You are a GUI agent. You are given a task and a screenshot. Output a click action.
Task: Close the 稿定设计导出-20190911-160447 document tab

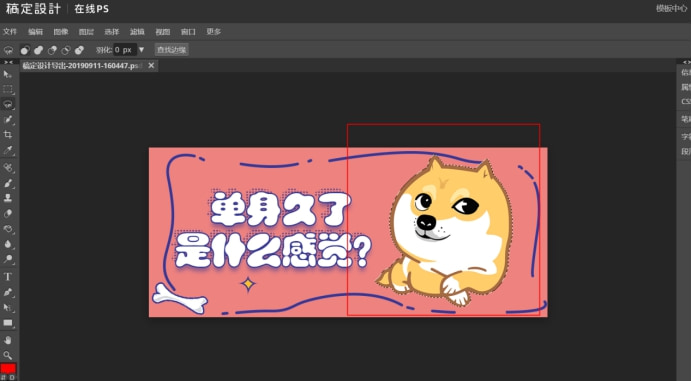[x=151, y=65]
